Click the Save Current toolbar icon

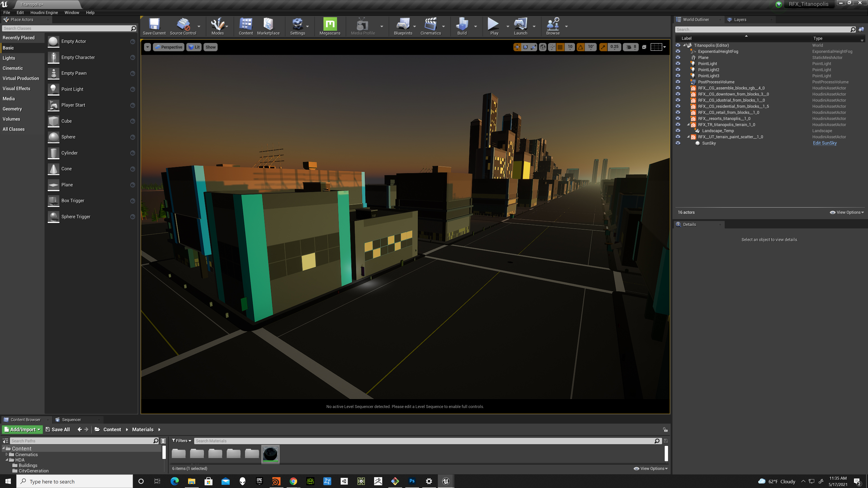pos(154,26)
